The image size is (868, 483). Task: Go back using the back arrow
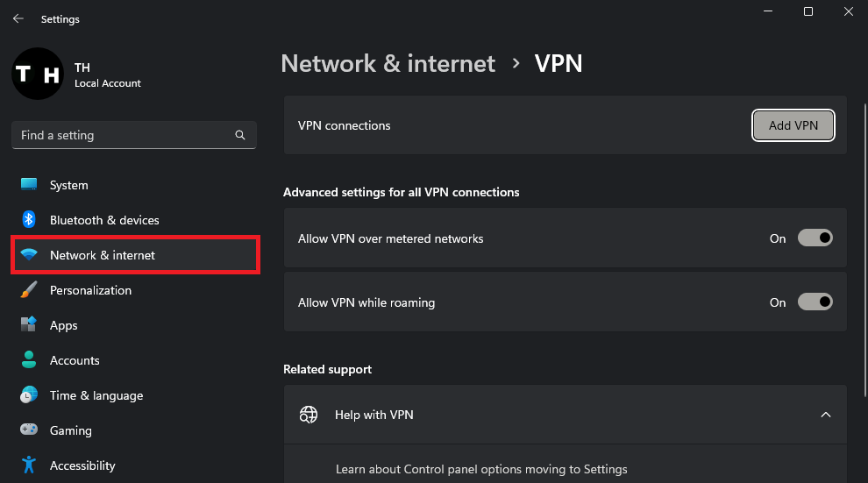tap(18, 18)
